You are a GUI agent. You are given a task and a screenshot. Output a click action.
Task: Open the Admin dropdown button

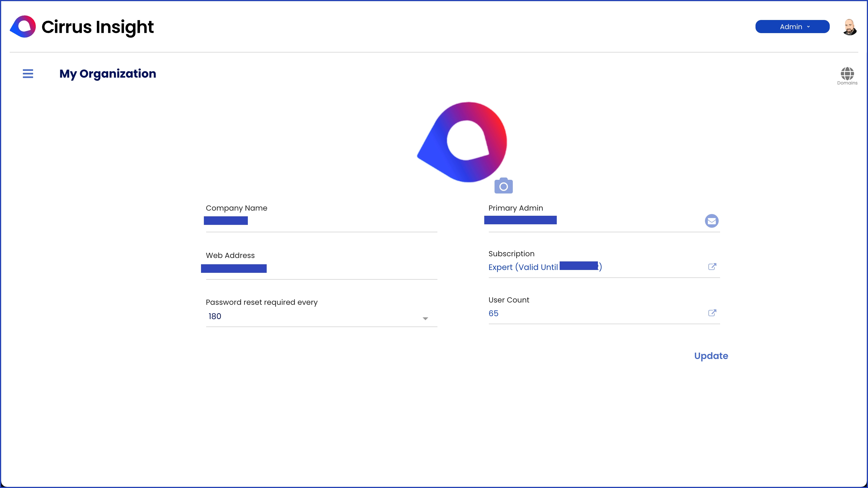click(x=792, y=27)
